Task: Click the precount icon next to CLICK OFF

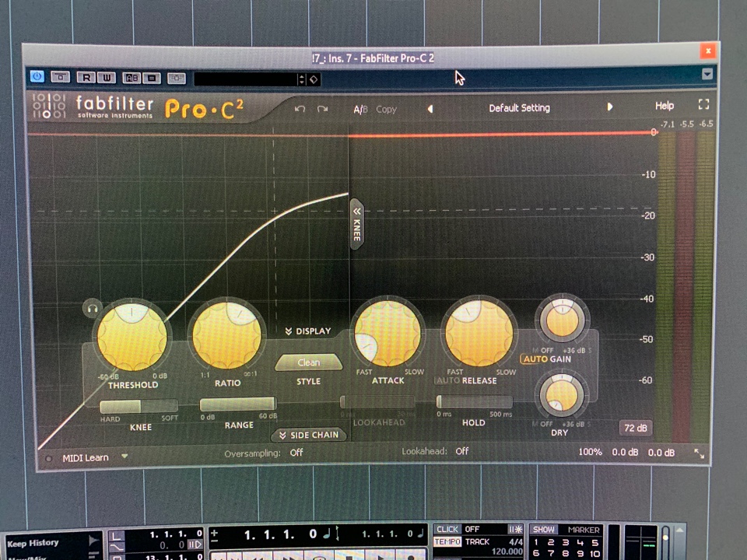Action: point(515,529)
